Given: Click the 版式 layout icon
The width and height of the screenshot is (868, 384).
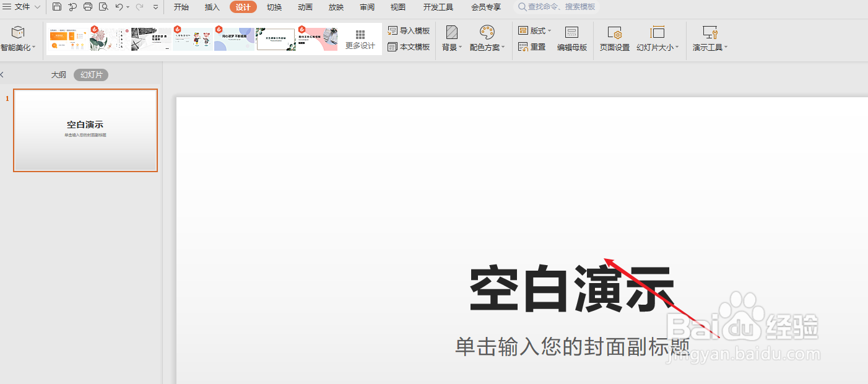Looking at the screenshot, I should pos(523,31).
